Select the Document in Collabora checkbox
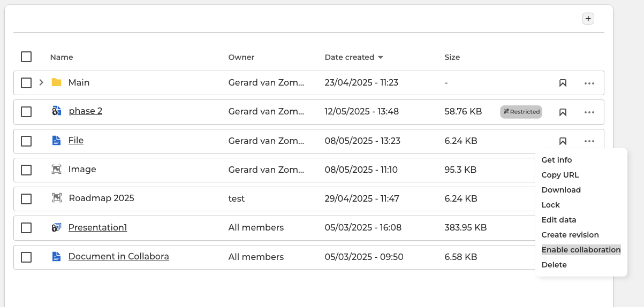Viewport: 644px width, 307px height. (26, 257)
